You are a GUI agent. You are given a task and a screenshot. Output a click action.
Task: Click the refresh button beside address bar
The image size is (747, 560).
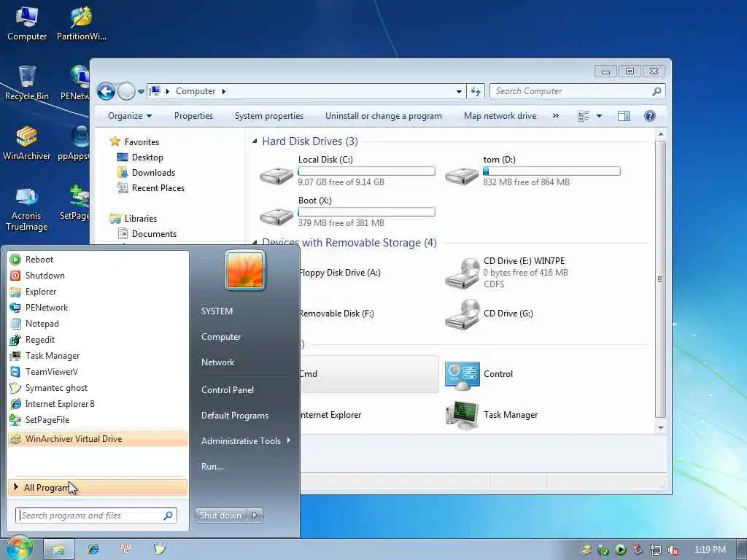[476, 91]
